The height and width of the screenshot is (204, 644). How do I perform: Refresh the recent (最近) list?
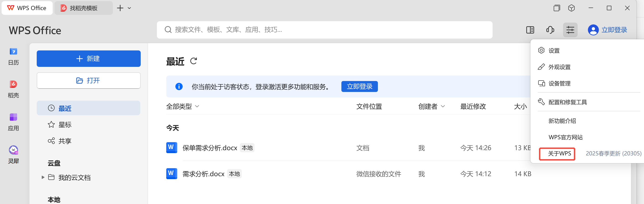coord(194,61)
